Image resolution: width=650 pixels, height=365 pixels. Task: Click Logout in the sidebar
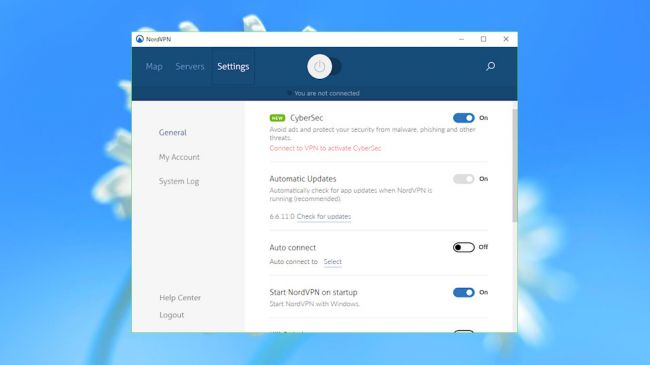(172, 315)
